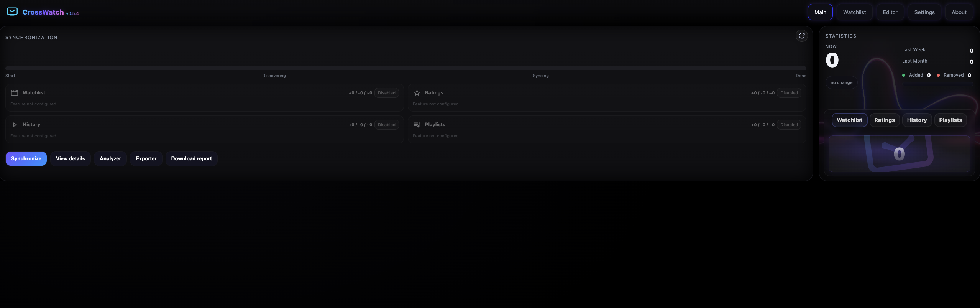The width and height of the screenshot is (980, 308).
Task: Open the Settings tab in top navigation
Action: pos(924,12)
